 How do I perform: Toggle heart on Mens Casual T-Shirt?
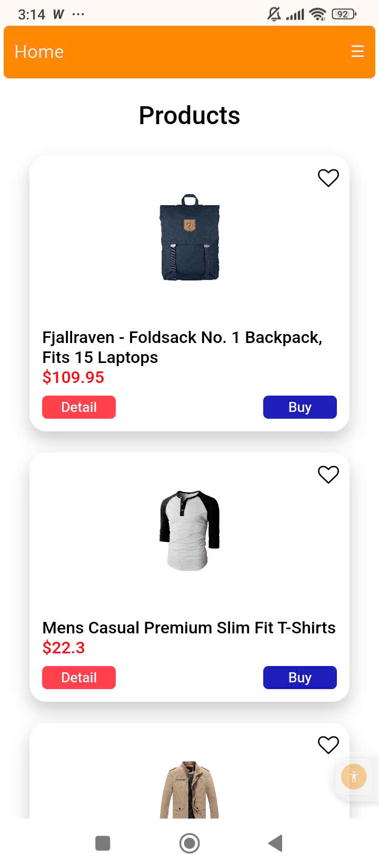[328, 475]
